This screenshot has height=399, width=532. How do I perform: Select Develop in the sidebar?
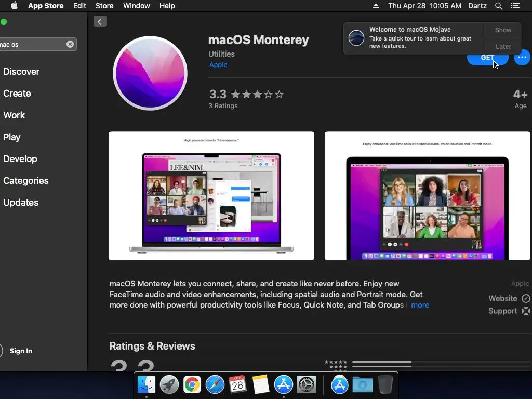(20, 159)
